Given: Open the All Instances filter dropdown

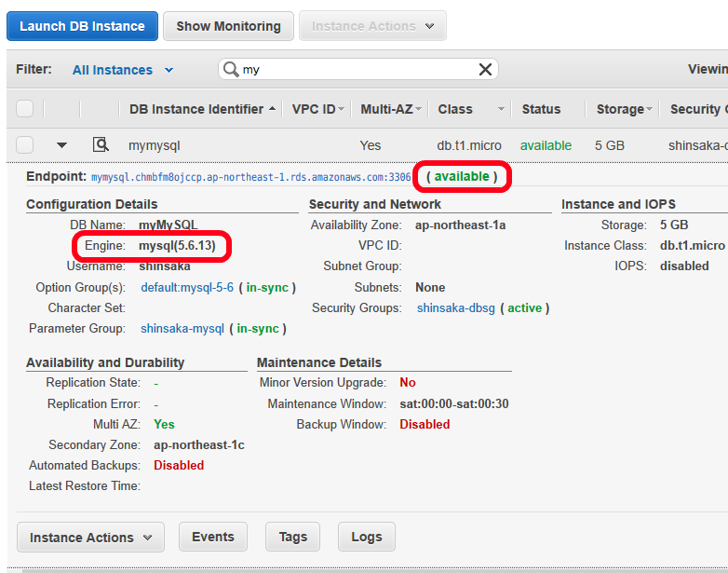Looking at the screenshot, I should click(x=123, y=70).
